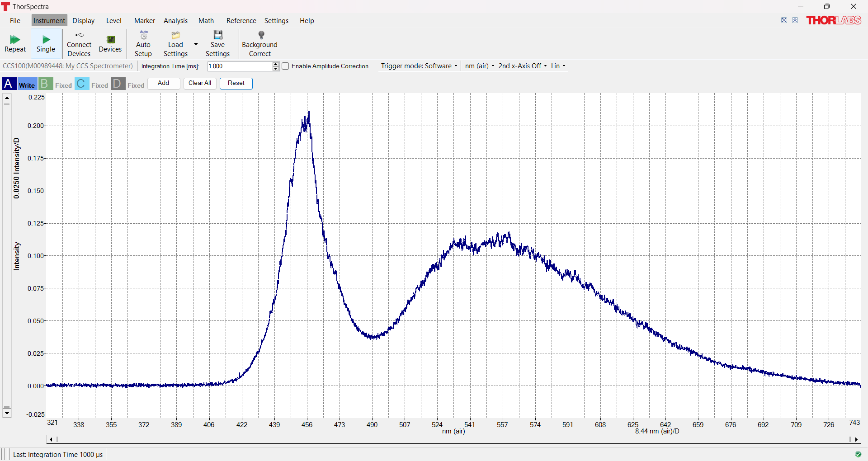Open the Marker menu
Screen dimensions: 868x461
[144, 21]
